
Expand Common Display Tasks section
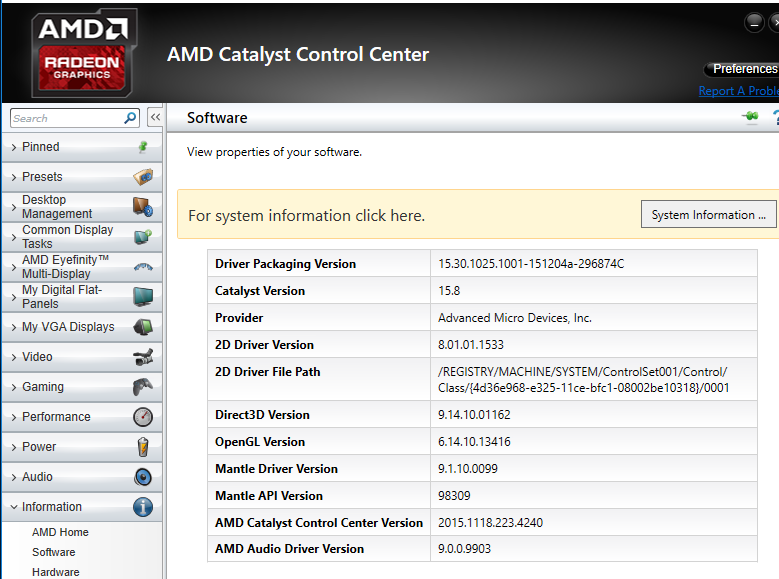[14, 237]
